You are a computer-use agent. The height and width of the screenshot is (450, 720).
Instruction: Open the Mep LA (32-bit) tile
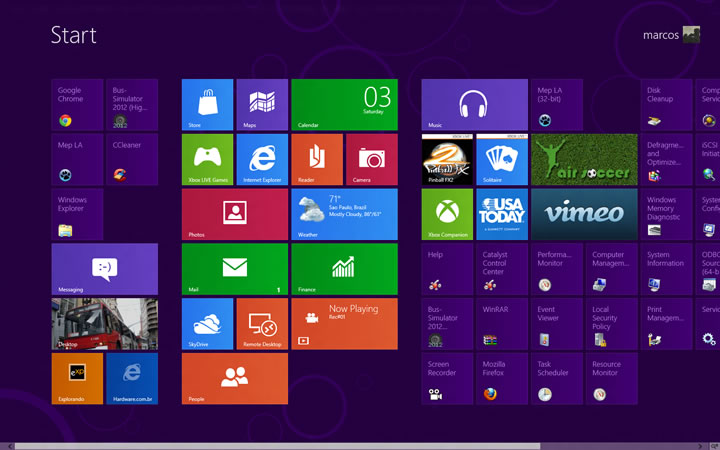[x=557, y=105]
